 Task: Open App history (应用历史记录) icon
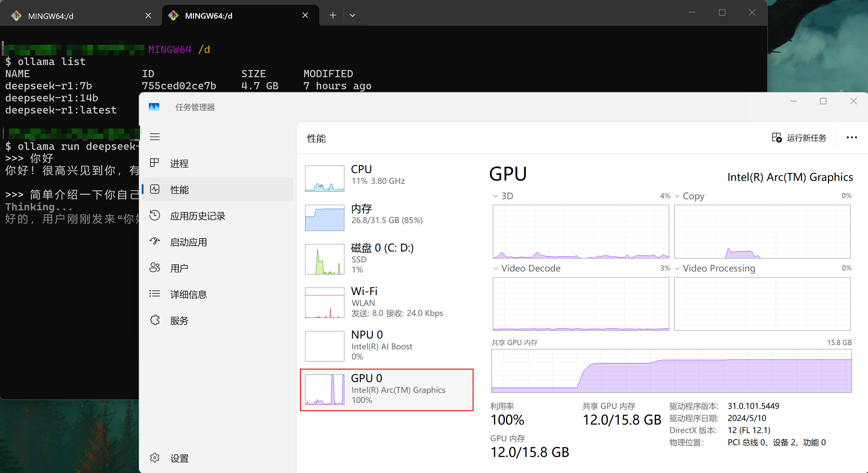155,215
